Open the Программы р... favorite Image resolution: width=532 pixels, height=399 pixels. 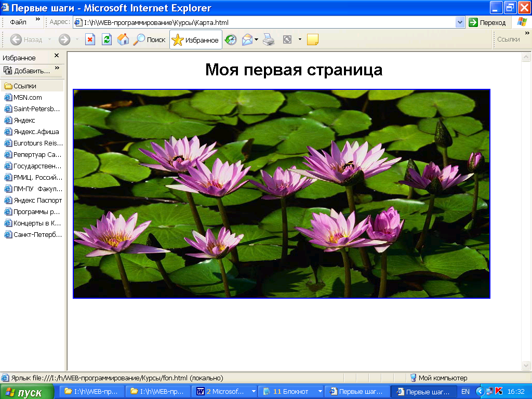pos(32,212)
